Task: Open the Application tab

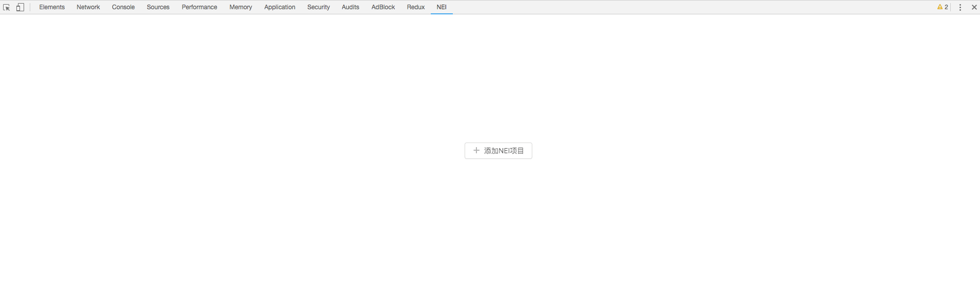Action: pyautogui.click(x=279, y=7)
